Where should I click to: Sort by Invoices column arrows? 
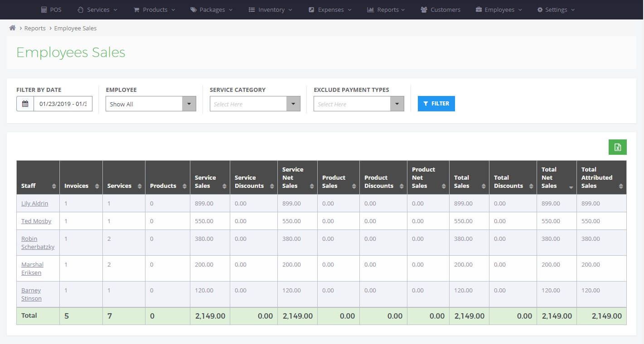pyautogui.click(x=97, y=186)
